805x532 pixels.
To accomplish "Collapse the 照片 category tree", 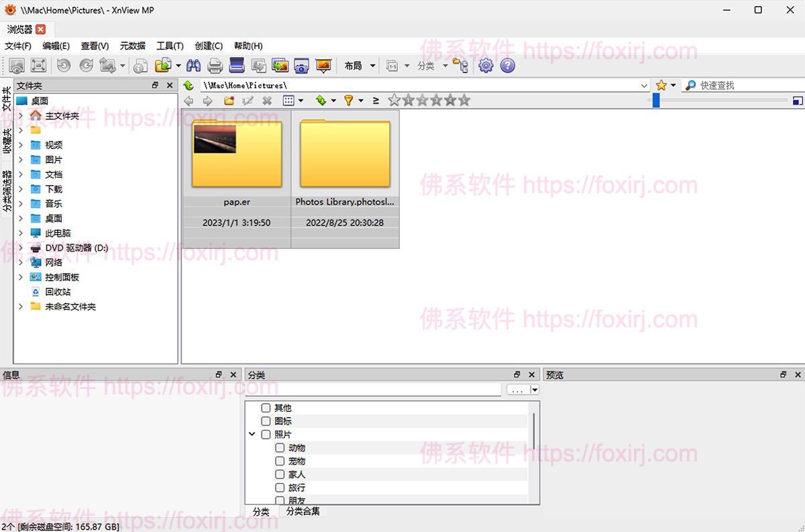I will [x=252, y=434].
